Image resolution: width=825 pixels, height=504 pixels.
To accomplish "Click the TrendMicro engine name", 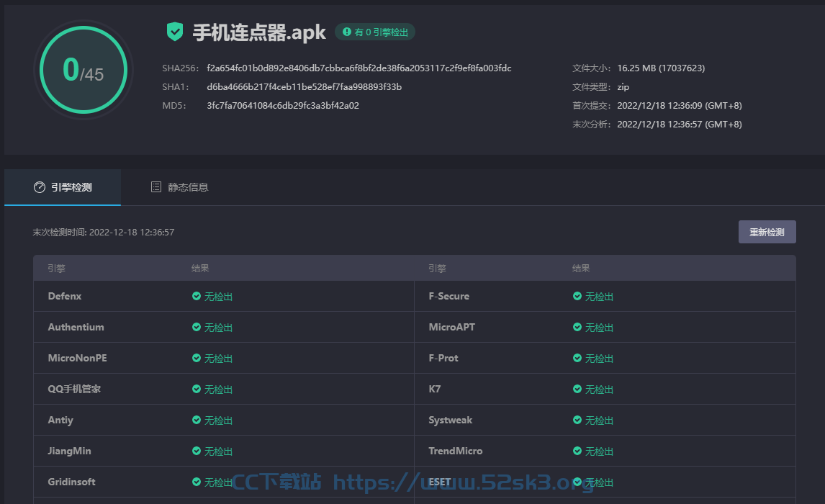I will [x=456, y=451].
